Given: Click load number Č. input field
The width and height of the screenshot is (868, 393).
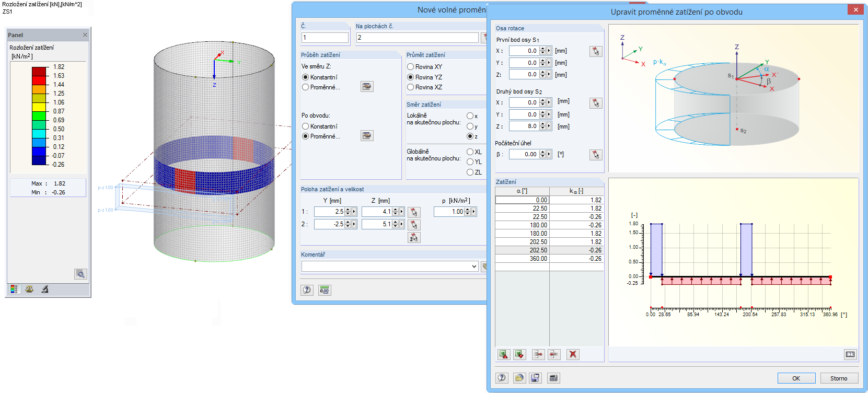Looking at the screenshot, I should coord(325,38).
